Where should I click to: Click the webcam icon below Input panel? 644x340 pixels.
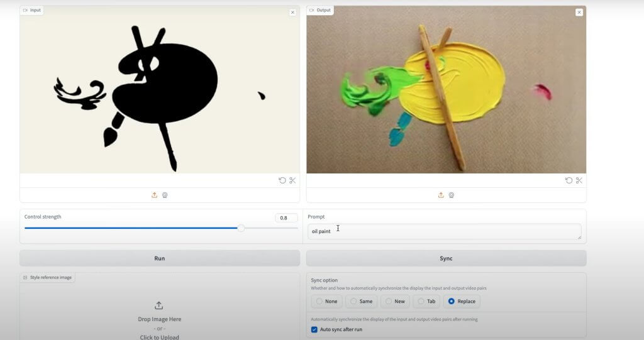165,195
